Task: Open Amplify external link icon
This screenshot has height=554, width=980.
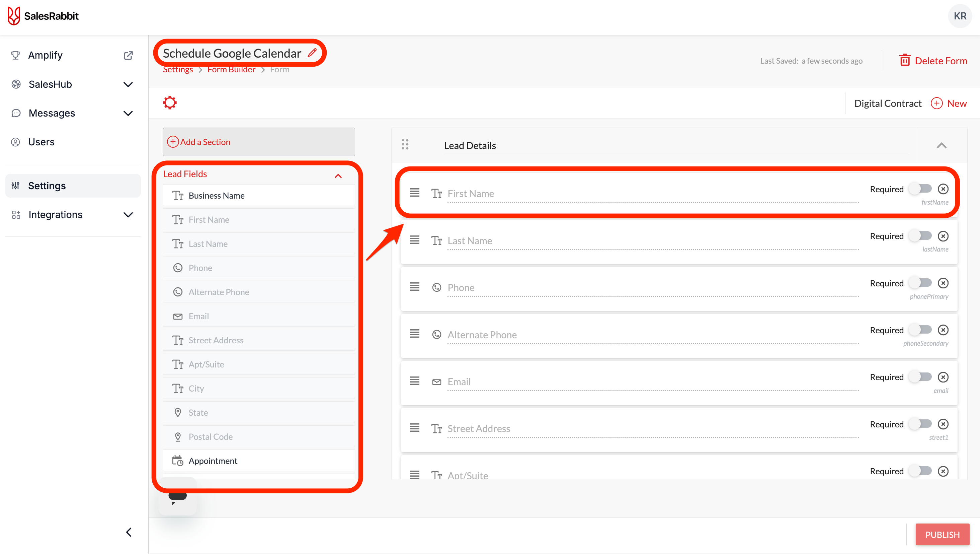Action: (x=128, y=56)
